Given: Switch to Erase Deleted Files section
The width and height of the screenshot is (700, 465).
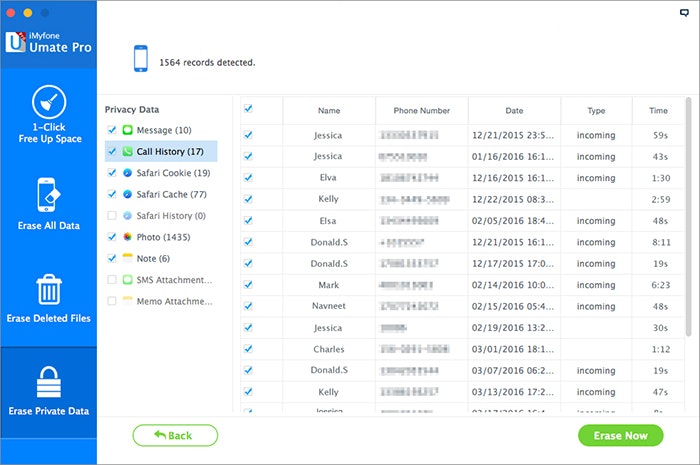Looking at the screenshot, I should coord(49,299).
